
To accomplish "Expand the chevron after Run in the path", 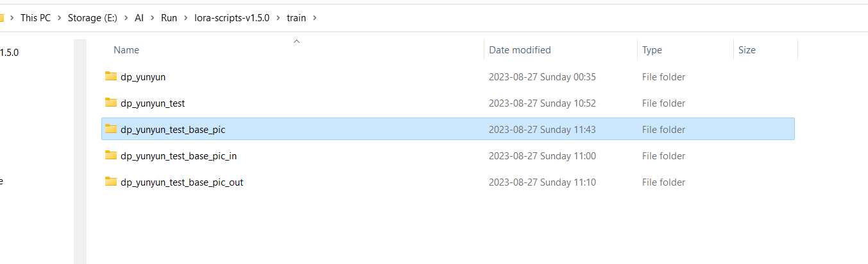I will pos(185,18).
